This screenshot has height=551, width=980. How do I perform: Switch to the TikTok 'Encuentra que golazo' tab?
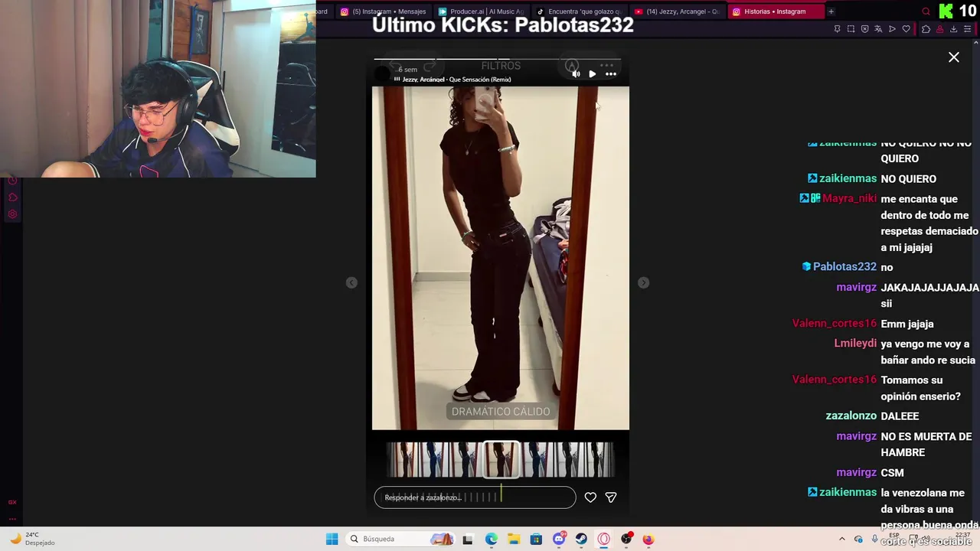(x=579, y=11)
